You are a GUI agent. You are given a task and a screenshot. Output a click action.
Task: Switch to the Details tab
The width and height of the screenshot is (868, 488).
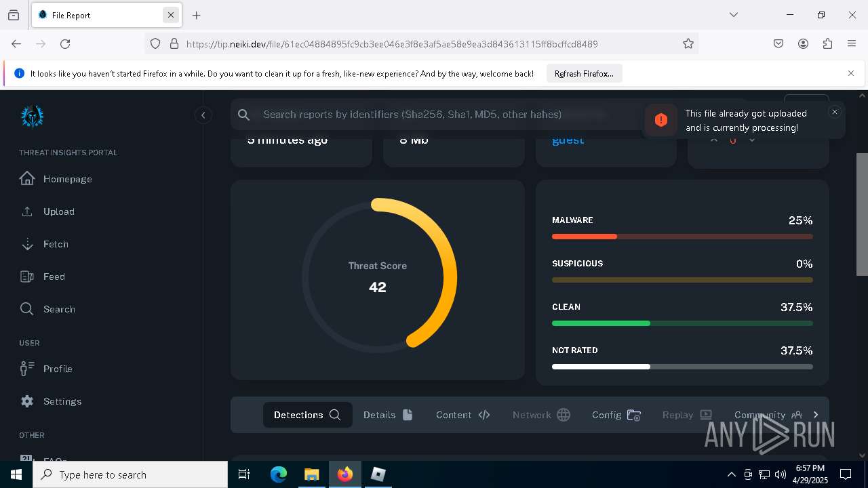pyautogui.click(x=388, y=415)
